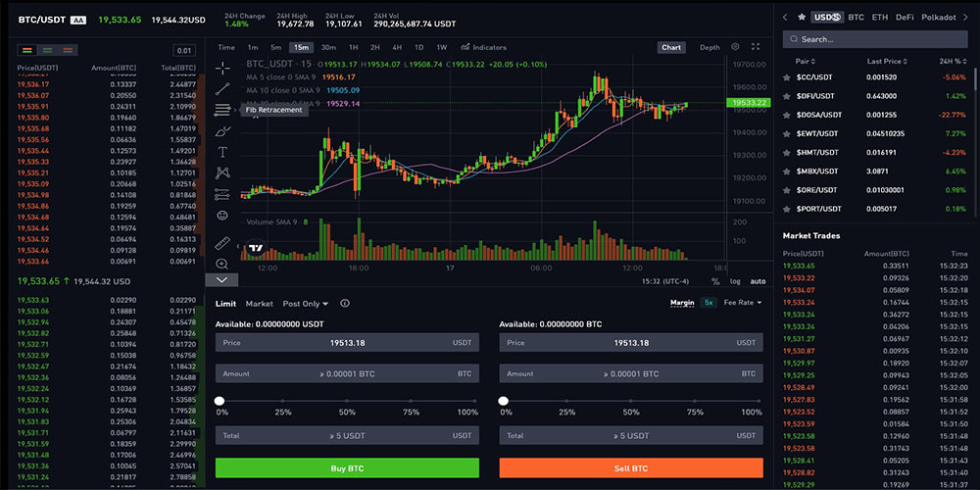Image resolution: width=980 pixels, height=490 pixels.
Task: Select the XABCD pattern tool
Action: point(222,173)
